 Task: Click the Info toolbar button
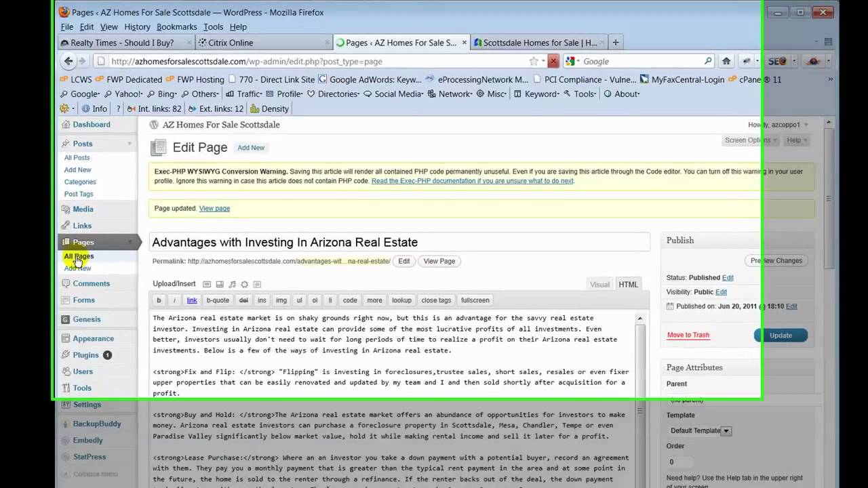pos(94,108)
